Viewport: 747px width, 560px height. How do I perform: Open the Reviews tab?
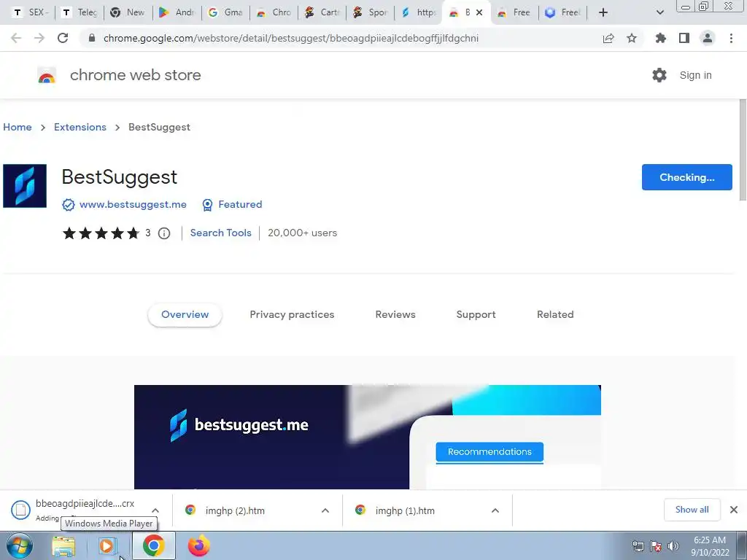[x=395, y=315]
